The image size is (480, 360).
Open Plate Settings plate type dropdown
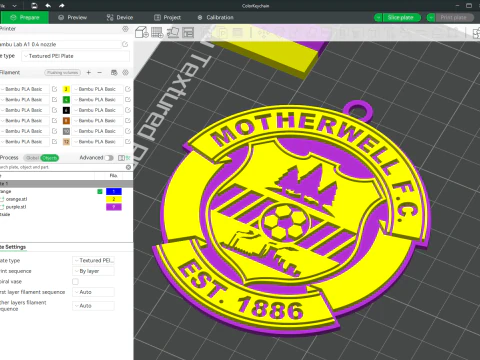pos(93,260)
